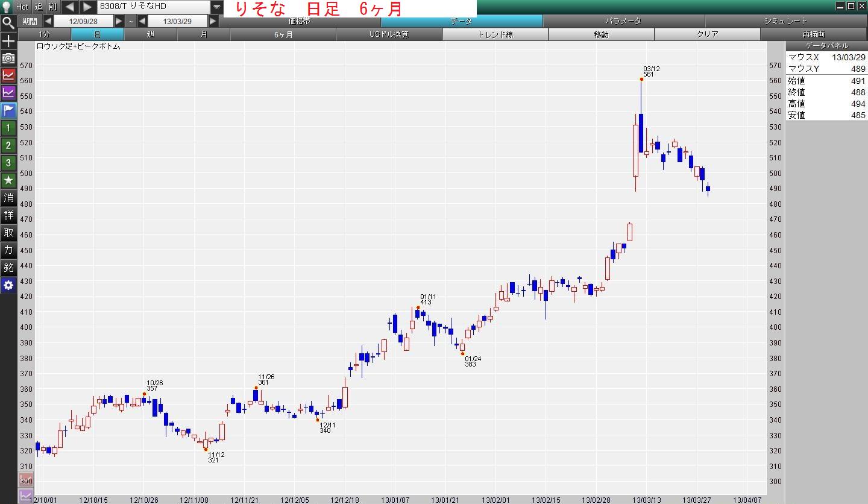The height and width of the screenshot is (504, 868).
Task: Click the 10/26 357 peak marker
Action: (145, 394)
